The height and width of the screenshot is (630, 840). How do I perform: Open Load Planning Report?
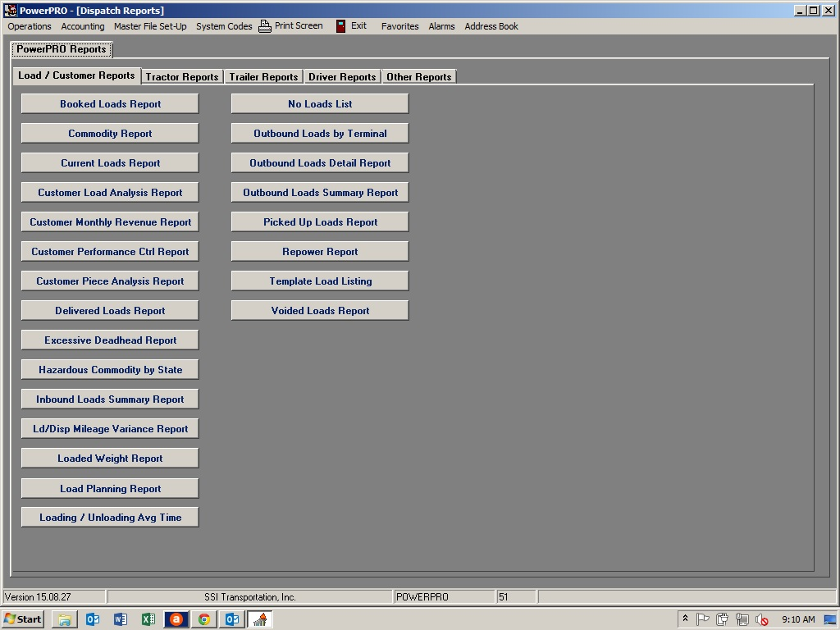pyautogui.click(x=111, y=488)
